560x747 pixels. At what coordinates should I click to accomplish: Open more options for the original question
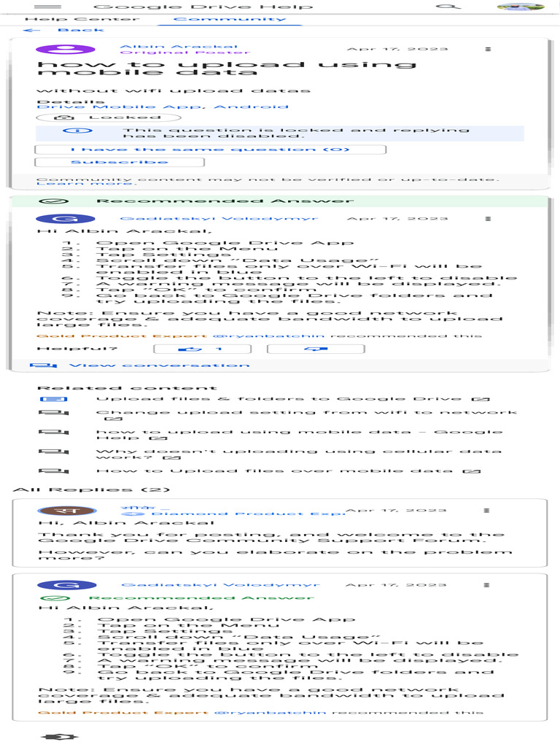click(x=488, y=49)
